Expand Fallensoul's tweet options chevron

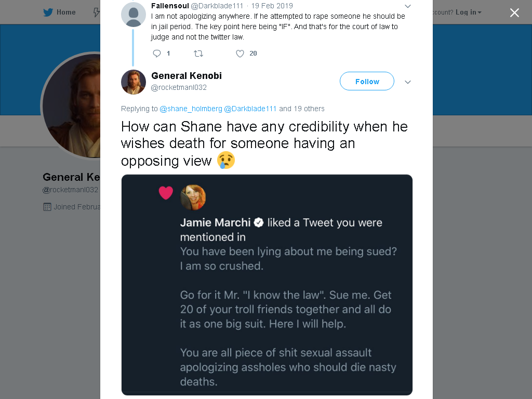[408, 6]
